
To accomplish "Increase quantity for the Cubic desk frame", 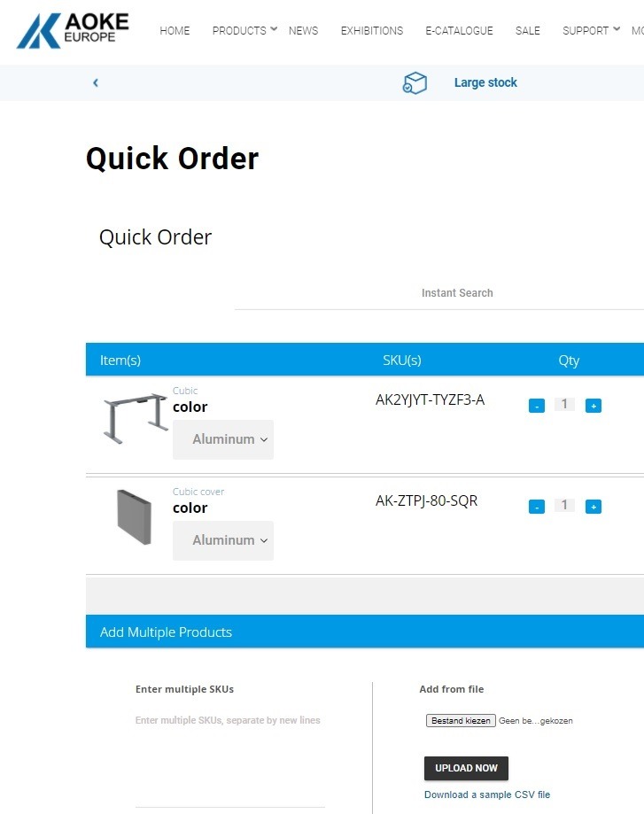I will tap(594, 406).
